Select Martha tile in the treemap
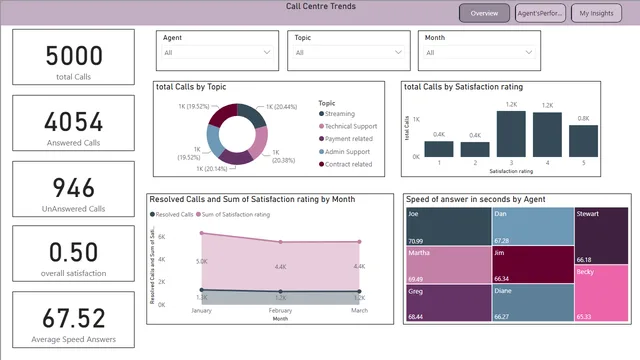 (449, 264)
